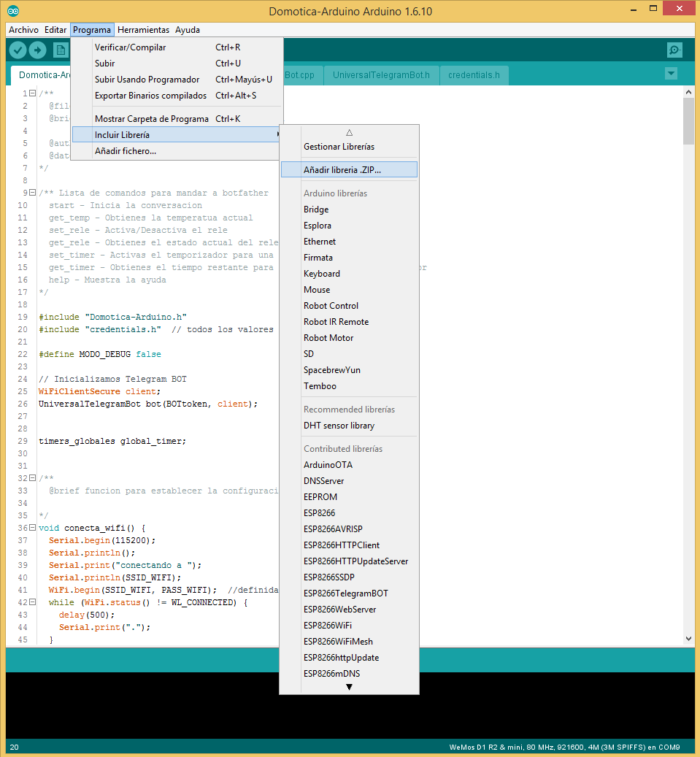The image size is (700, 757).
Task: Include the Esplora library
Action: pyautogui.click(x=349, y=225)
